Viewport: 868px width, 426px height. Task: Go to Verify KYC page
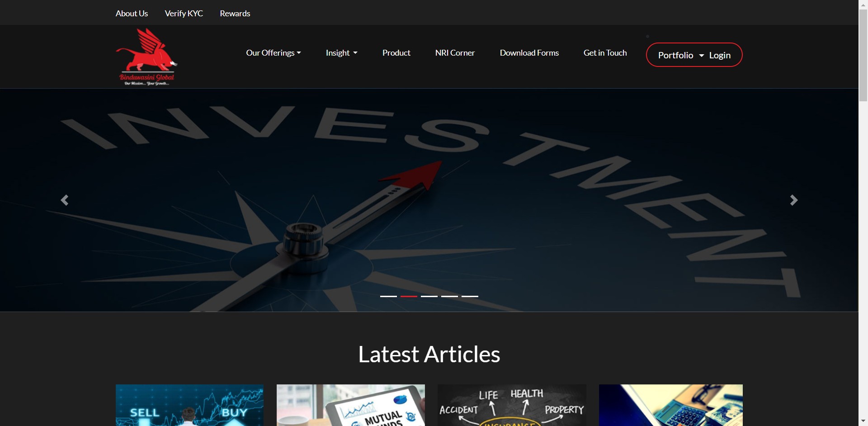(x=184, y=14)
